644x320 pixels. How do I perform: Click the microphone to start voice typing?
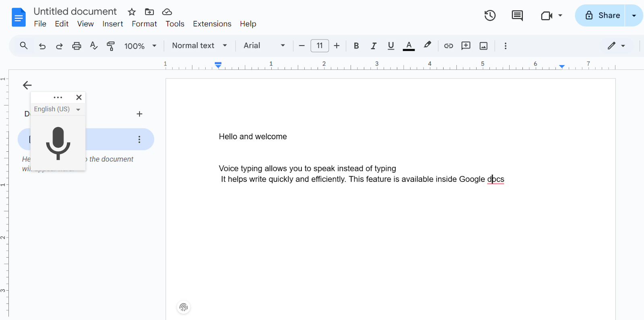(x=58, y=143)
